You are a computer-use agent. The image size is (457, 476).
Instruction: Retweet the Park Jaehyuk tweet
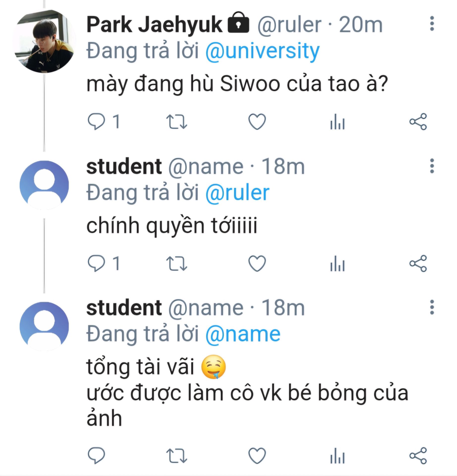coord(176,121)
